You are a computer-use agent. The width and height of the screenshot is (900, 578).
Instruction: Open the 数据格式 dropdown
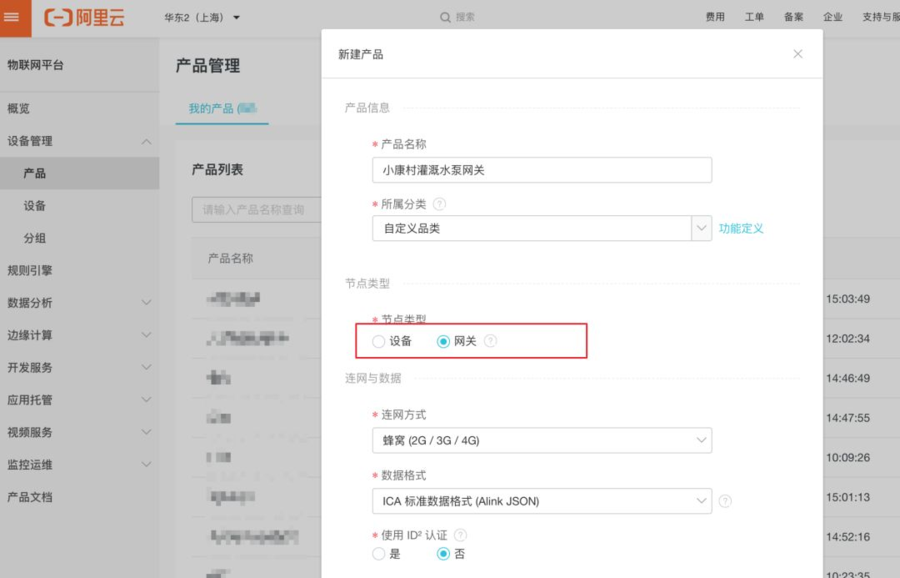point(542,501)
